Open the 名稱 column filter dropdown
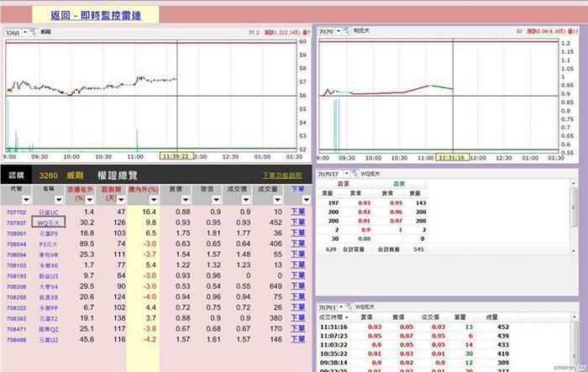 59,200
